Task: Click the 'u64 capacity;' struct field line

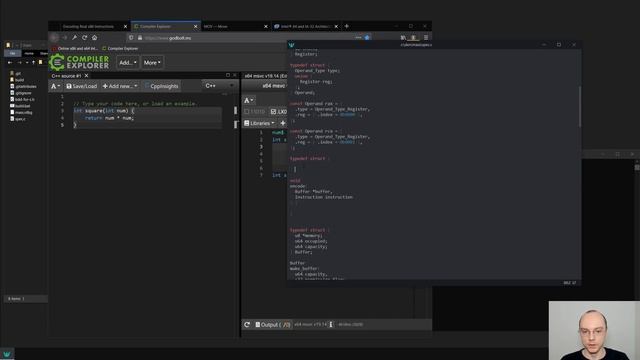Action: [x=311, y=247]
